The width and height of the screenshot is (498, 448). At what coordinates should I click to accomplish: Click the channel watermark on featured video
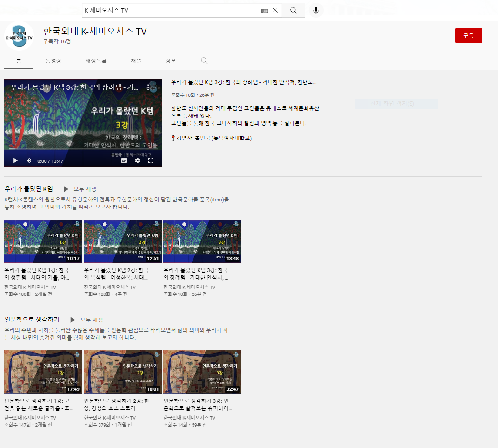154,87
